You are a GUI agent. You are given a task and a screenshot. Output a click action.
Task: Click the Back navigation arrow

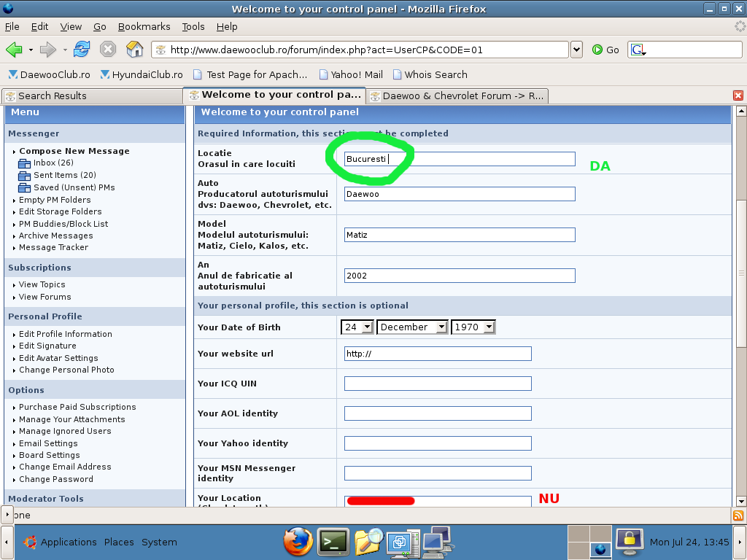[14, 50]
